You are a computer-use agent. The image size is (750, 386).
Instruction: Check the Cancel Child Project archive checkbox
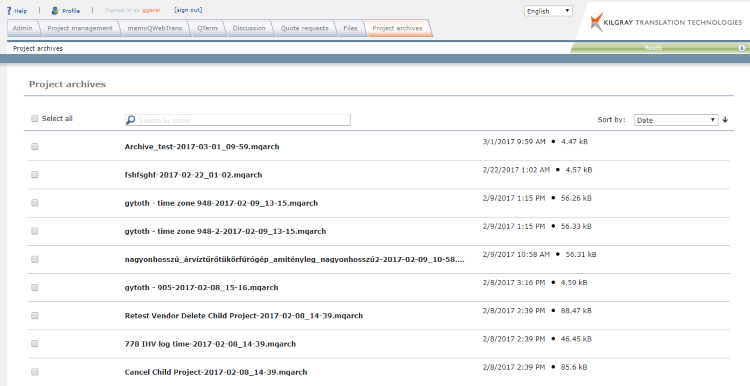34,372
